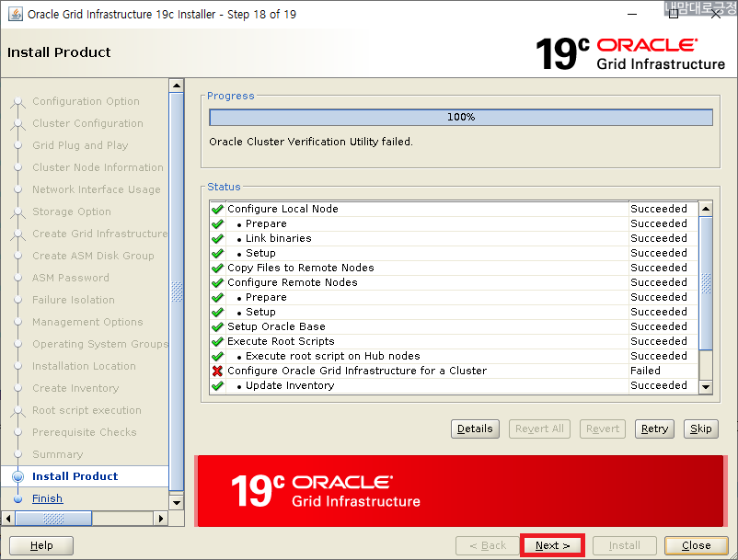This screenshot has width=738, height=560.
Task: Click status list scroll up arrow
Action: point(706,209)
